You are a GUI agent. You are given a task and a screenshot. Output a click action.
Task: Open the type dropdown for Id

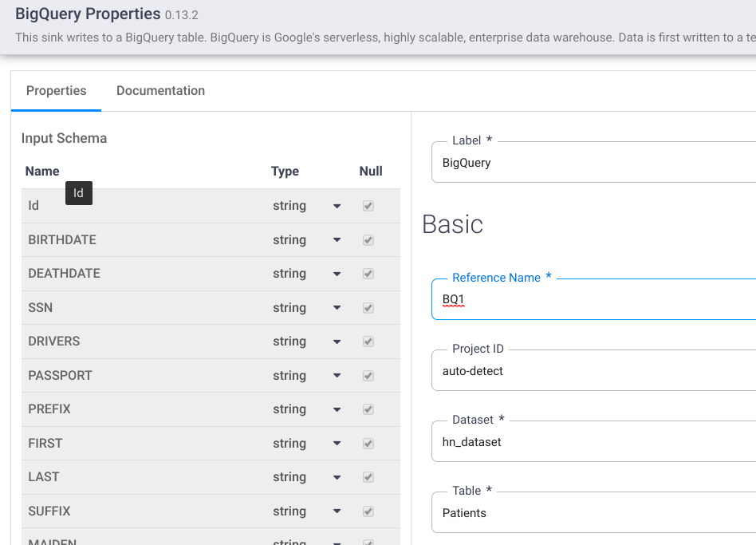337,206
